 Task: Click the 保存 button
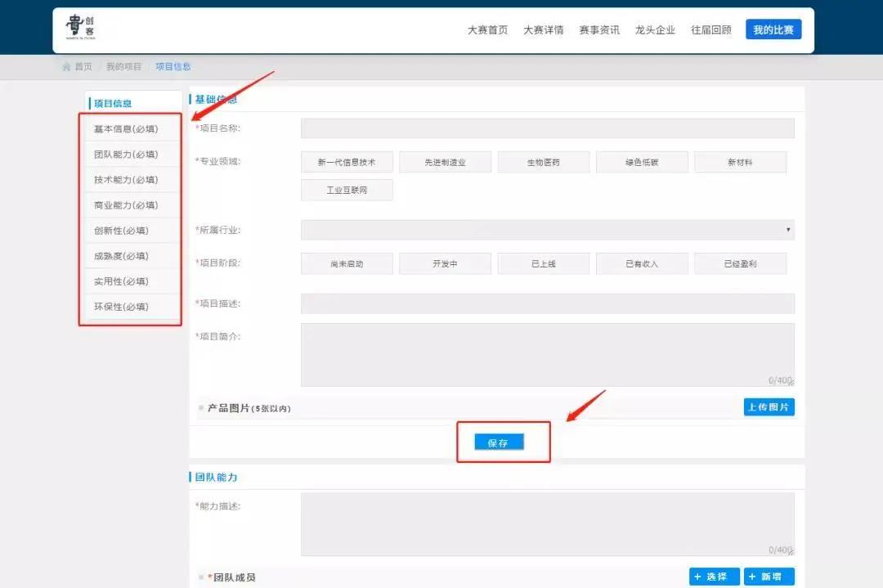[499, 442]
